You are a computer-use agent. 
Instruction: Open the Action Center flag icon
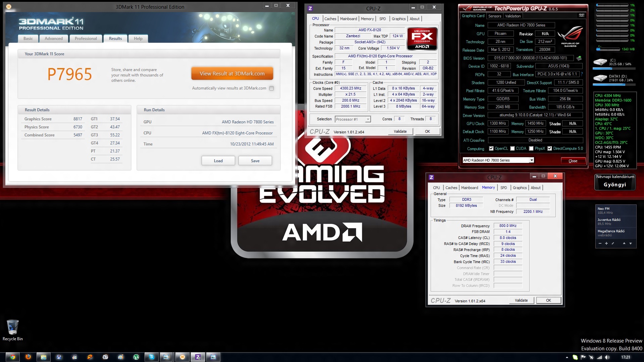[x=583, y=357]
